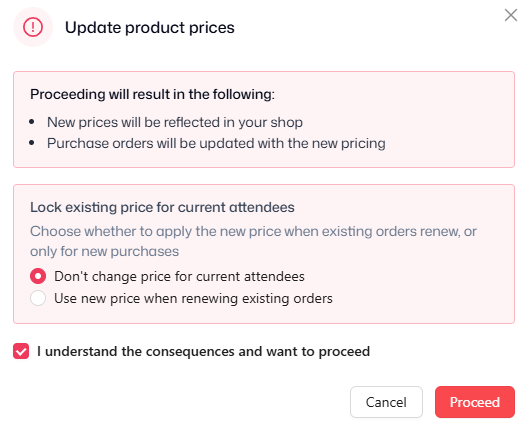The width and height of the screenshot is (525, 424).
Task: Uncheck the "I understand the consequences" checkbox
Action: (21, 351)
